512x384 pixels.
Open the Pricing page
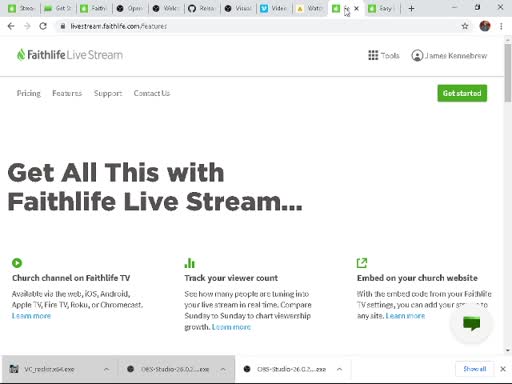click(x=29, y=93)
